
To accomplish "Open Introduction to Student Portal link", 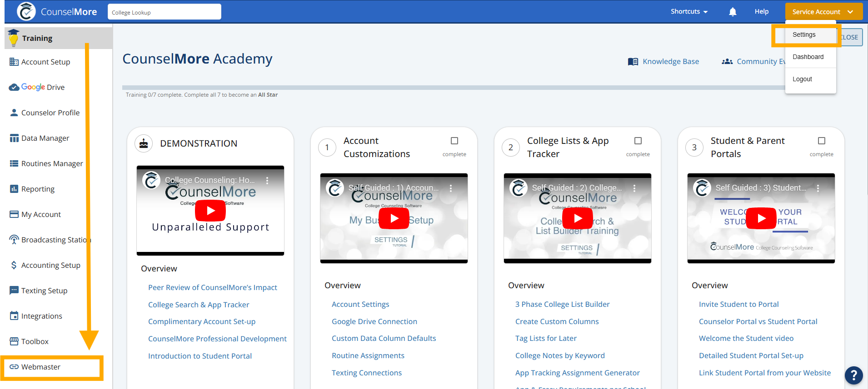I will coord(200,356).
